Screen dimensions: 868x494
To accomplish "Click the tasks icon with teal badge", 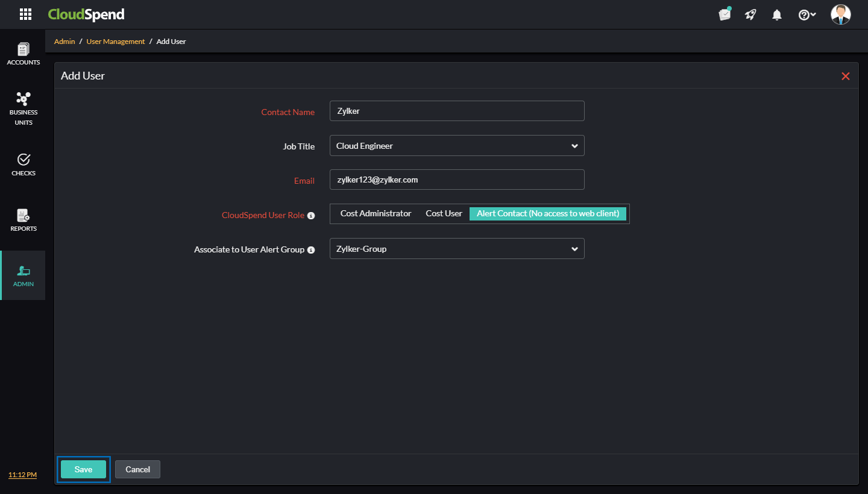I will pyautogui.click(x=724, y=14).
